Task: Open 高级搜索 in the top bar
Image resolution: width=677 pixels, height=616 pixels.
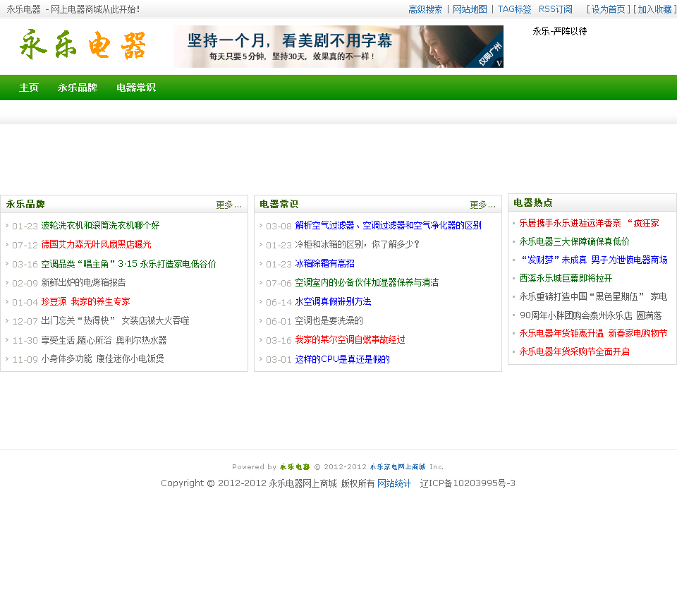Action: 425,9
